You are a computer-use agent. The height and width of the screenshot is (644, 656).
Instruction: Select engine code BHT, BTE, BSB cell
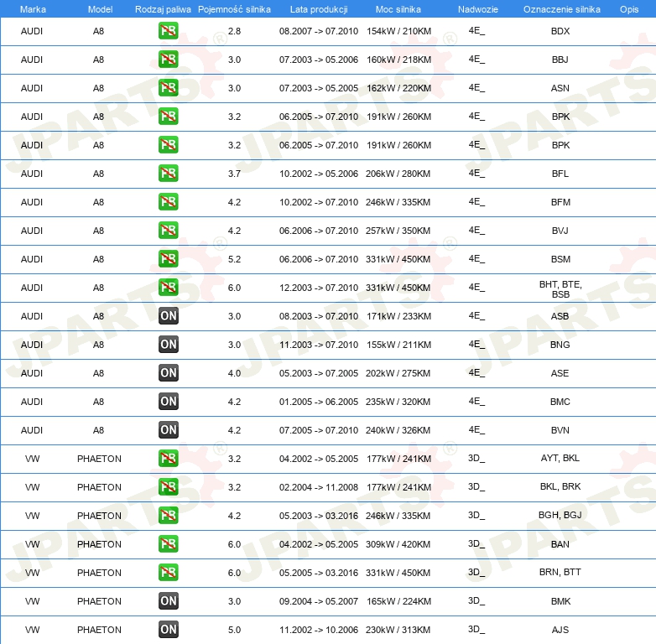point(560,289)
